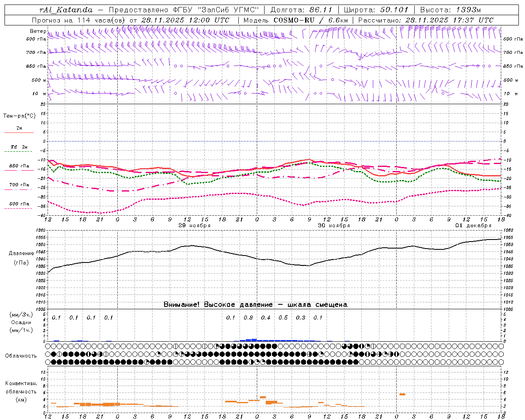Click the Широта: 50.101 header value

coord(376,10)
